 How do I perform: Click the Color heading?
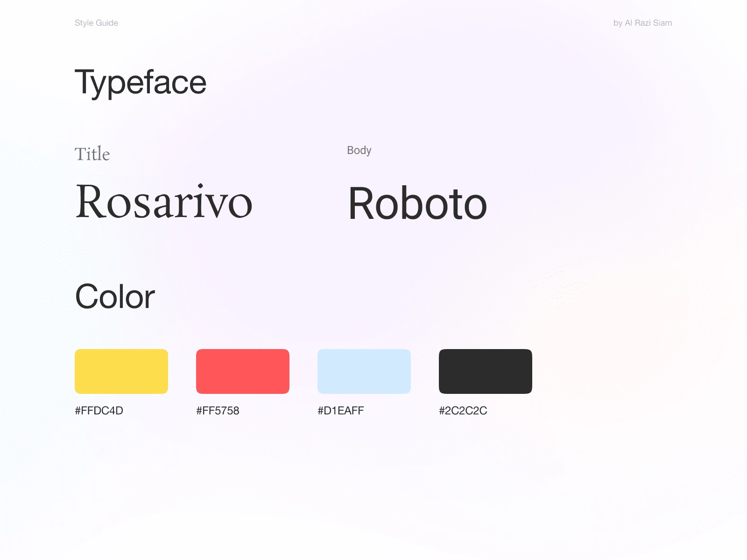pyautogui.click(x=115, y=296)
